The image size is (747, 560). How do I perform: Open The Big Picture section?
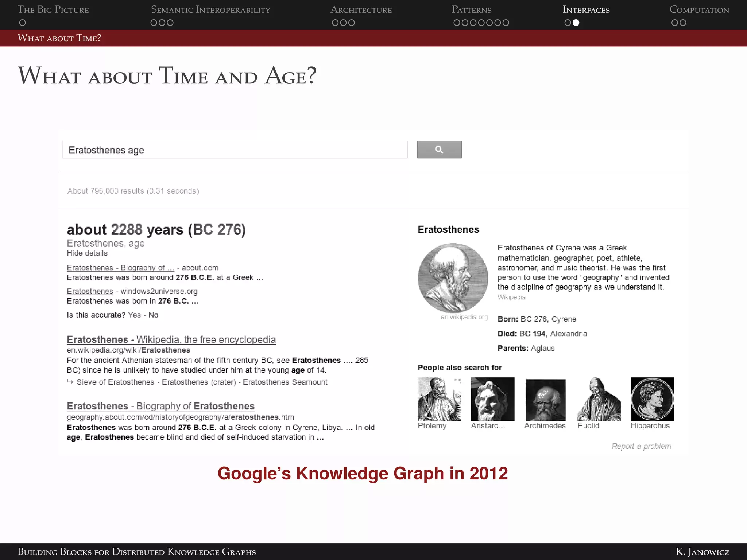[53, 10]
